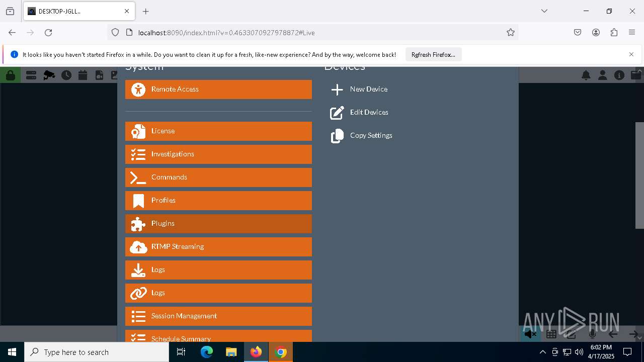Open Schedule Summary
Screen dimensions: 644x362
(x=218, y=336)
